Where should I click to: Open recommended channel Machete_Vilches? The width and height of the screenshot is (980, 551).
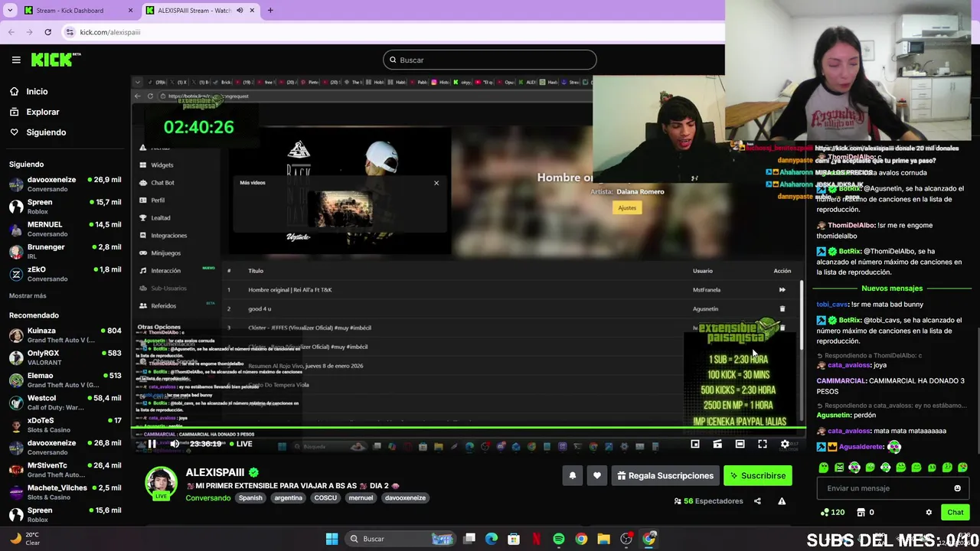[65, 492]
